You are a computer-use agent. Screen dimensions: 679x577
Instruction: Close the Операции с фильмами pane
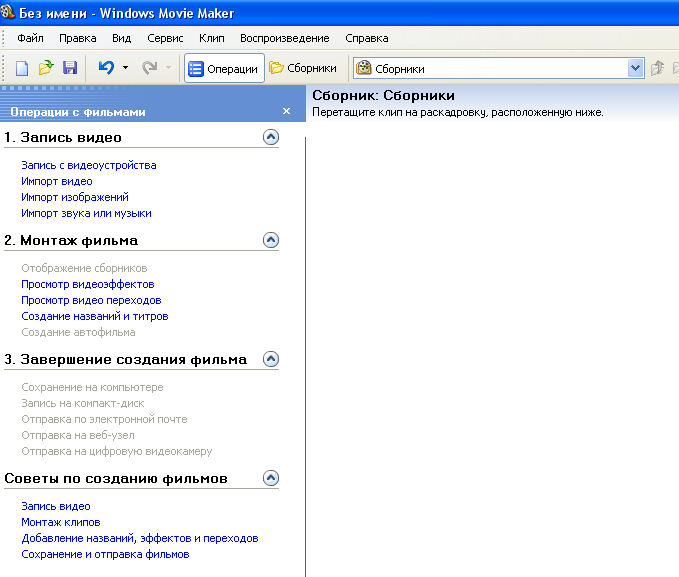pyautogui.click(x=286, y=111)
